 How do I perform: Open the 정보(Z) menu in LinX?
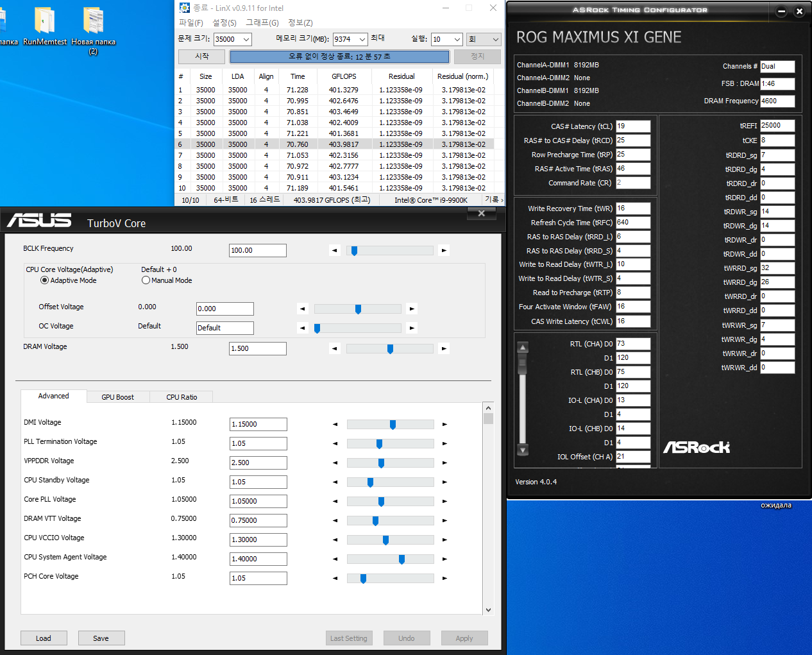[300, 22]
